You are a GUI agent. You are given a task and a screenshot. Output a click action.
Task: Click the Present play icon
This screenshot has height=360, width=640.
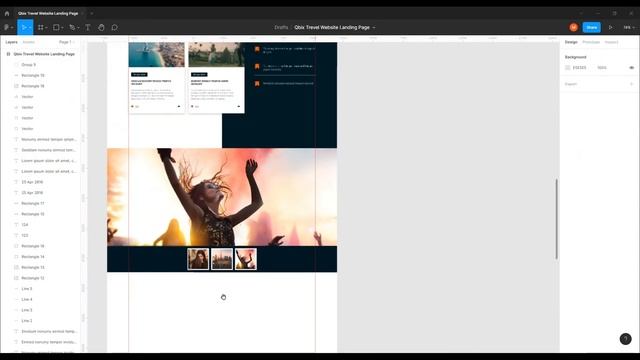click(x=611, y=27)
